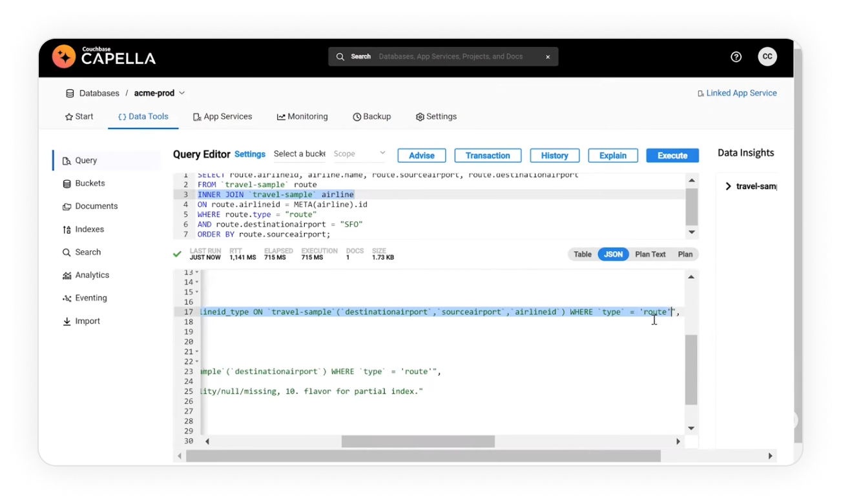Click results pane scroll down arrow

(691, 428)
